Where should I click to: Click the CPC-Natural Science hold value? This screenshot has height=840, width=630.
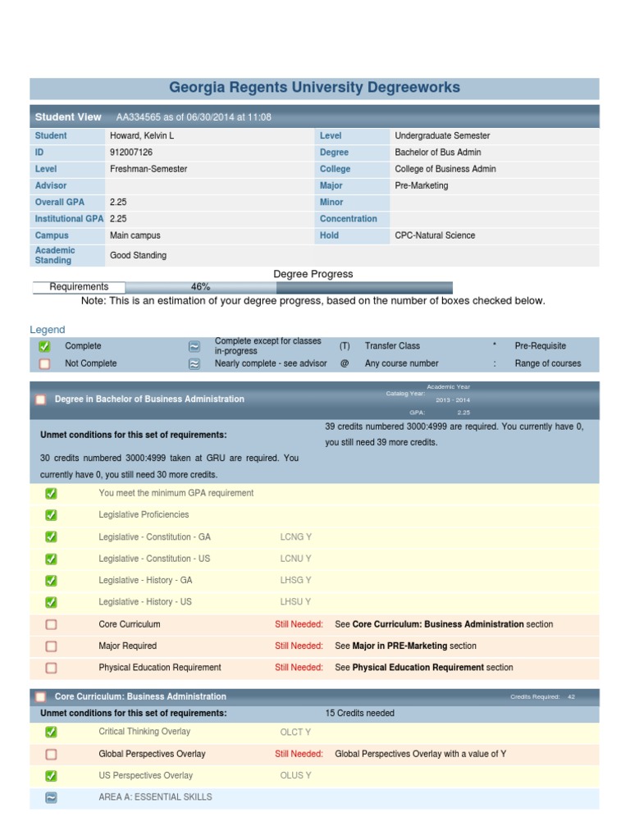435,235
